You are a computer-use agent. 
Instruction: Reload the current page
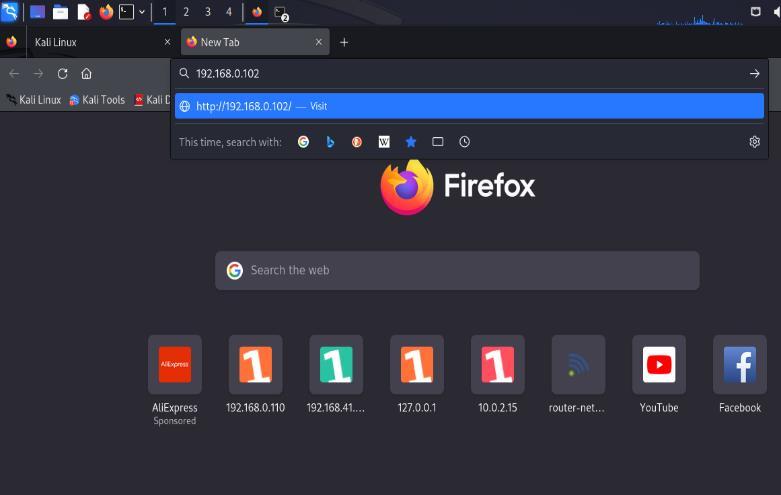click(62, 74)
